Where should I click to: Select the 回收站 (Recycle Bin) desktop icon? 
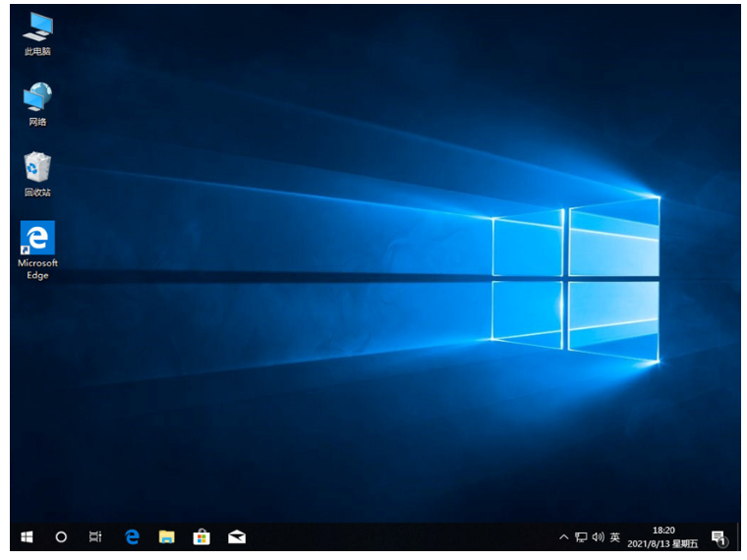point(37,172)
